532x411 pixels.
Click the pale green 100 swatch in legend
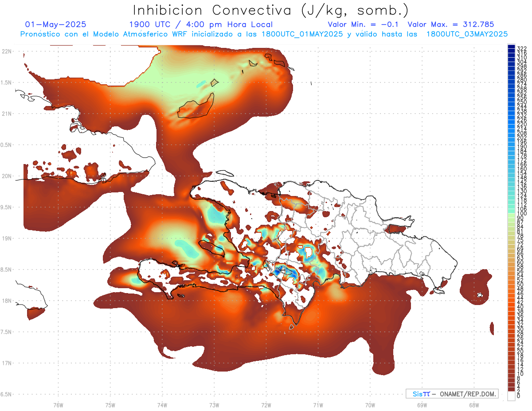(511, 215)
